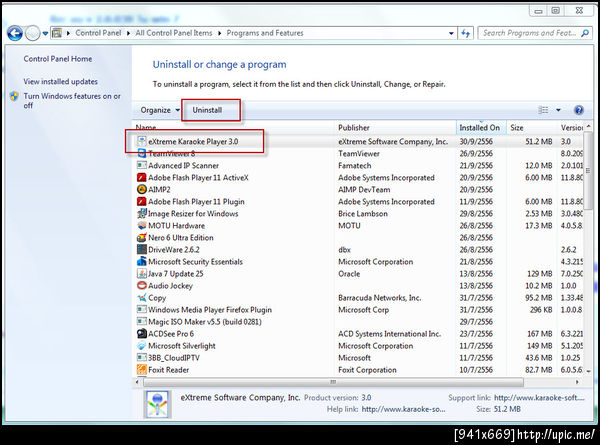The height and width of the screenshot is (445, 600).
Task: Click scroll down arrow of program list
Action: pyautogui.click(x=589, y=371)
